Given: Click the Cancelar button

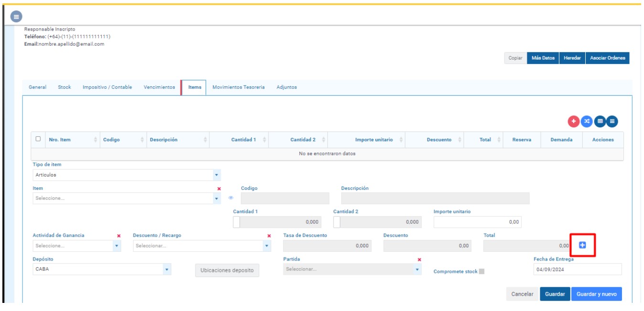Looking at the screenshot, I should click(522, 294).
